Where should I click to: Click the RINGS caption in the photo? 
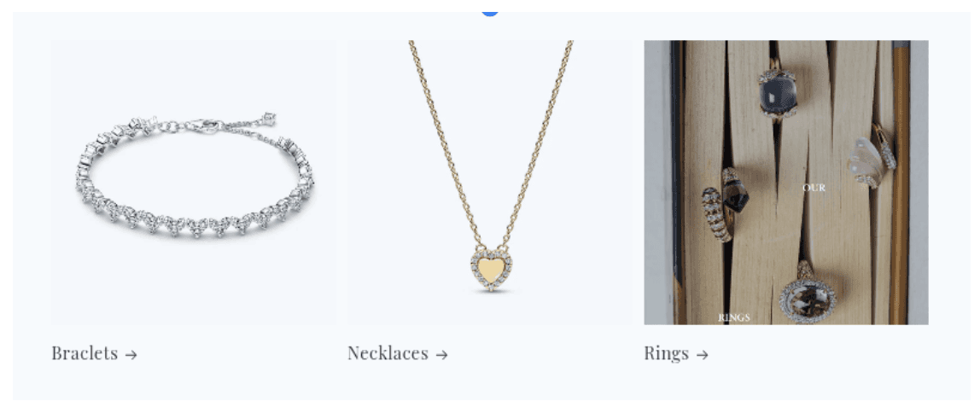[734, 317]
